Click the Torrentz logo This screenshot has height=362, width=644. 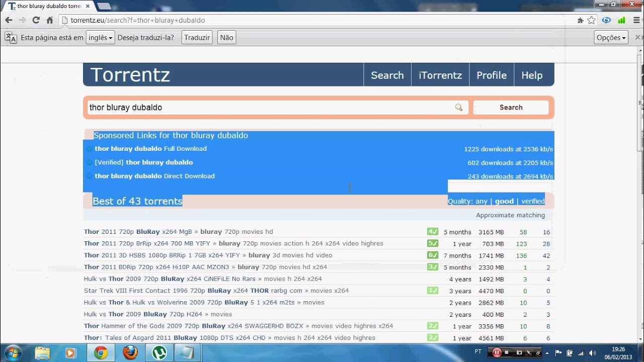tap(130, 75)
